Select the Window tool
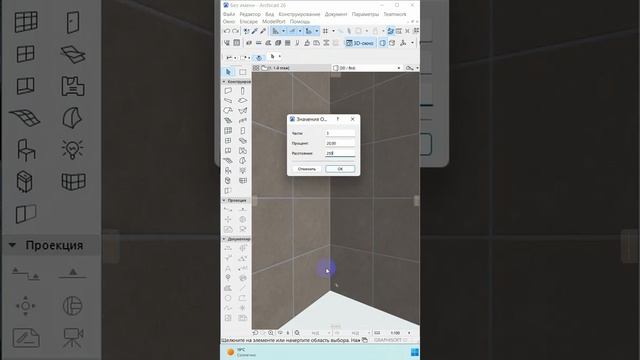The image size is (640, 360). click(228, 140)
